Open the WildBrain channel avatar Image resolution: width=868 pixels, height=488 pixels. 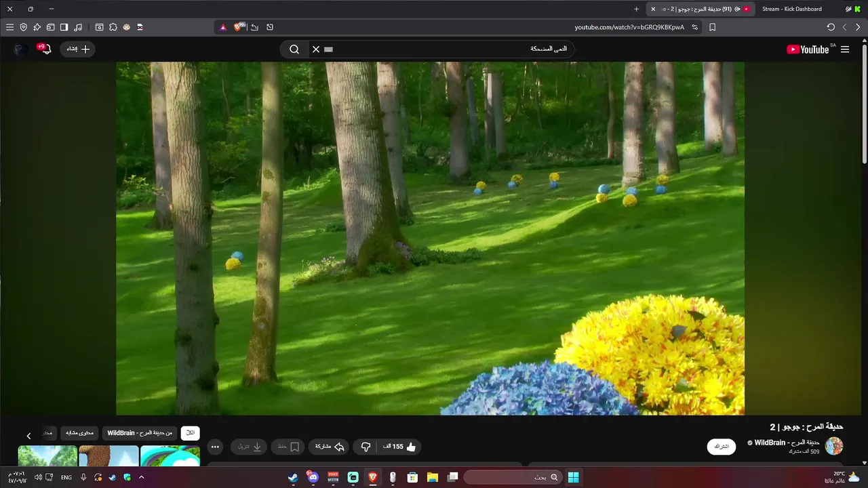(x=834, y=446)
